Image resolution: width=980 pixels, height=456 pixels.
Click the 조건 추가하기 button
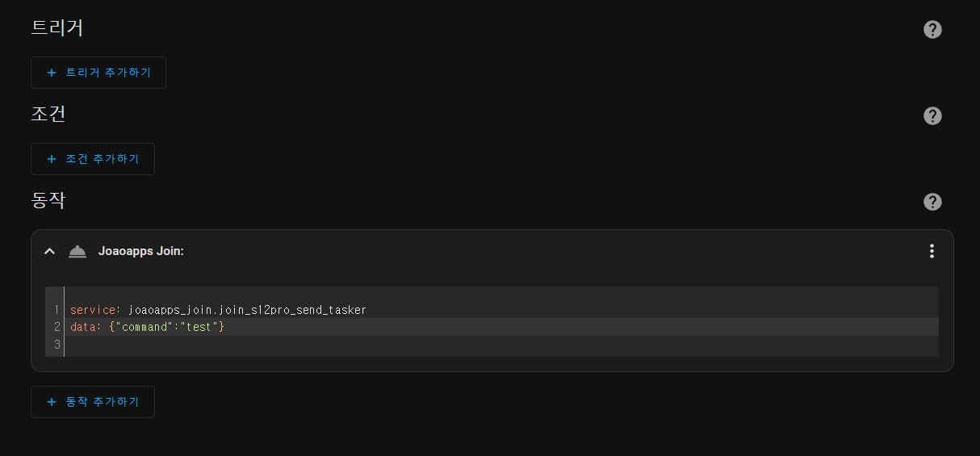pyautogui.click(x=93, y=159)
